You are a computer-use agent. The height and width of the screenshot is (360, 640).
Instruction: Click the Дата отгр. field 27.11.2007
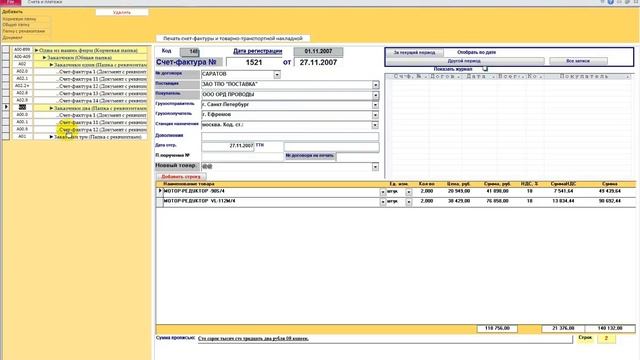click(228, 146)
